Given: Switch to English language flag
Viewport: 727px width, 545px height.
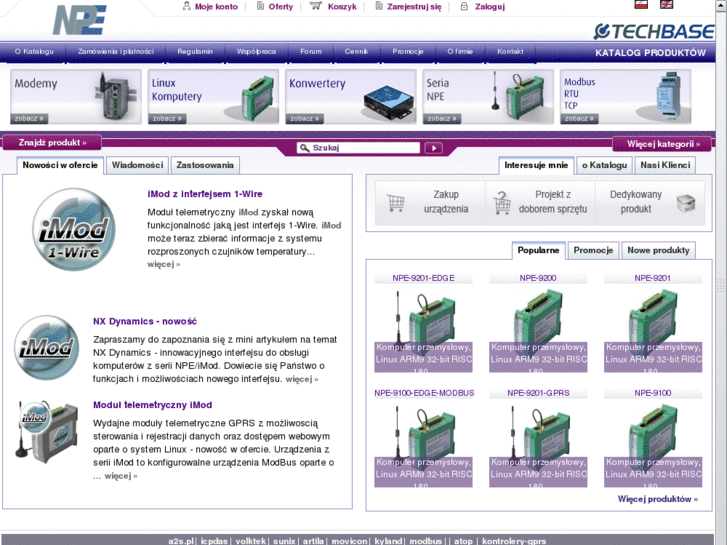Looking at the screenshot, I should (667, 5).
